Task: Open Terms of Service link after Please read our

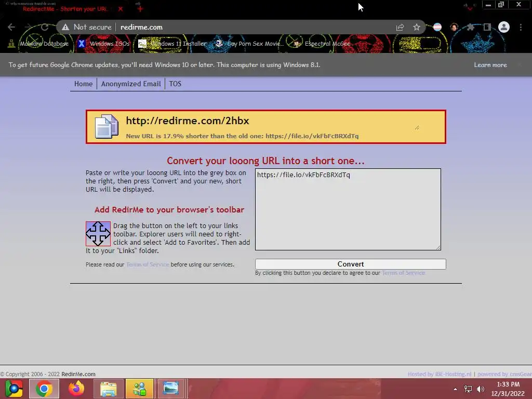Action: pos(148,264)
